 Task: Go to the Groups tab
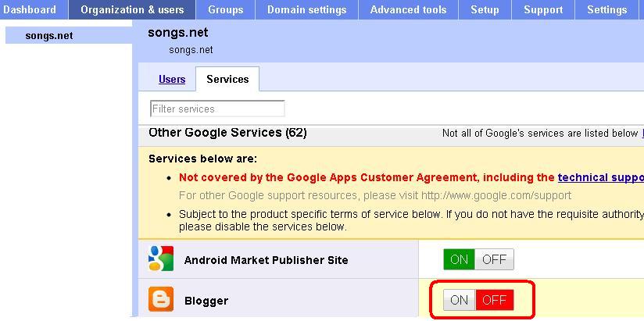(226, 10)
